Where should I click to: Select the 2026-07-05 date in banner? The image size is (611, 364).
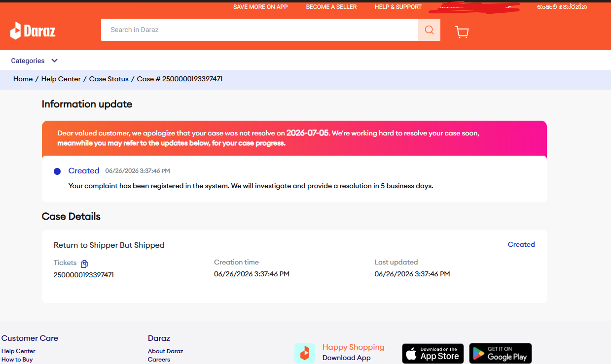click(308, 133)
